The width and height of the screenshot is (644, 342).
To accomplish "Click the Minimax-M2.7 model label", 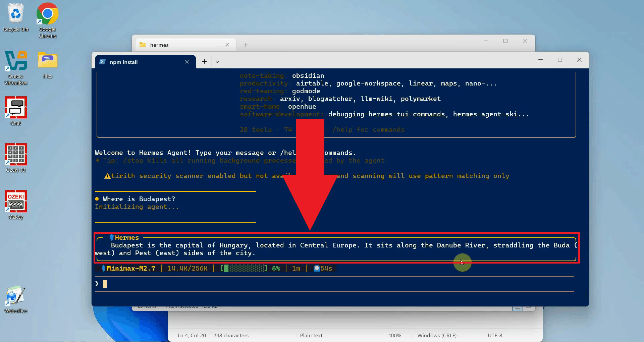I will pos(131,269).
